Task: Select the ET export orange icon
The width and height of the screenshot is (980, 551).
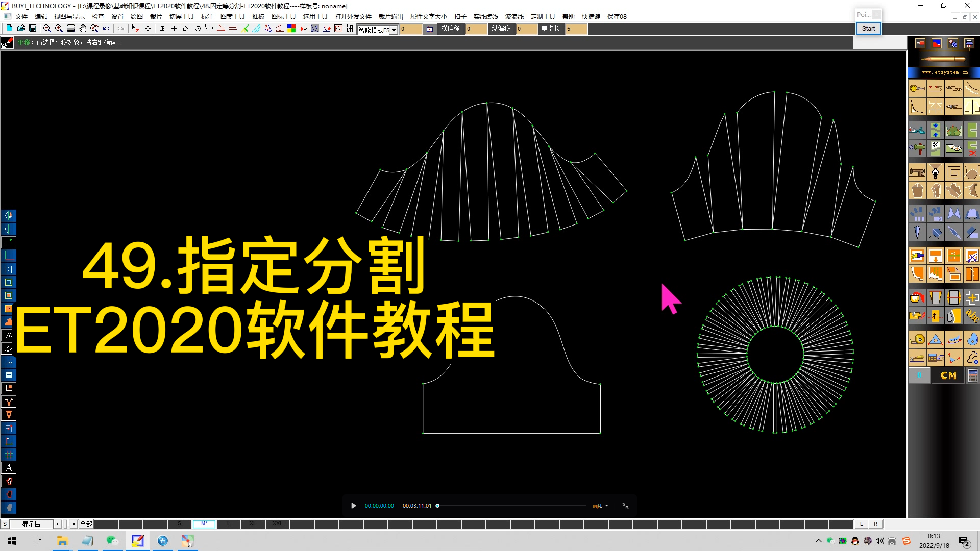Action: (x=953, y=256)
